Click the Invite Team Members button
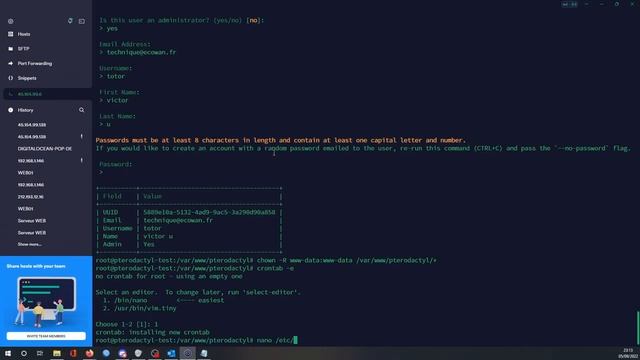 46,336
